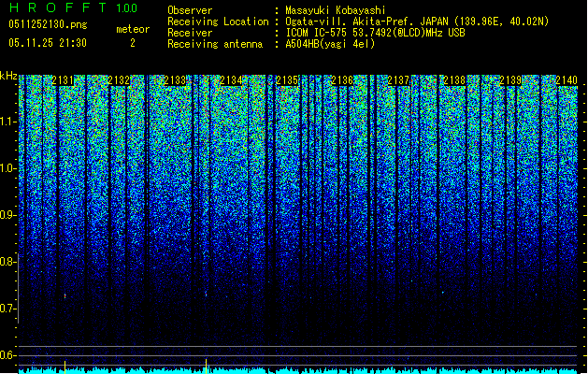Click the Receiving Location field label
The image size is (588, 374).
pos(218,22)
